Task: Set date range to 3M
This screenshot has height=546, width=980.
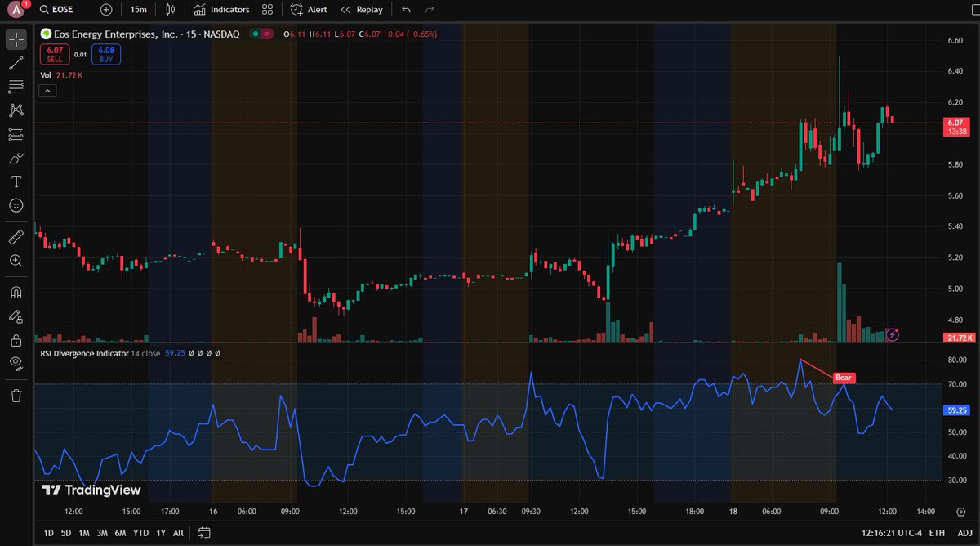Action: coord(102,533)
